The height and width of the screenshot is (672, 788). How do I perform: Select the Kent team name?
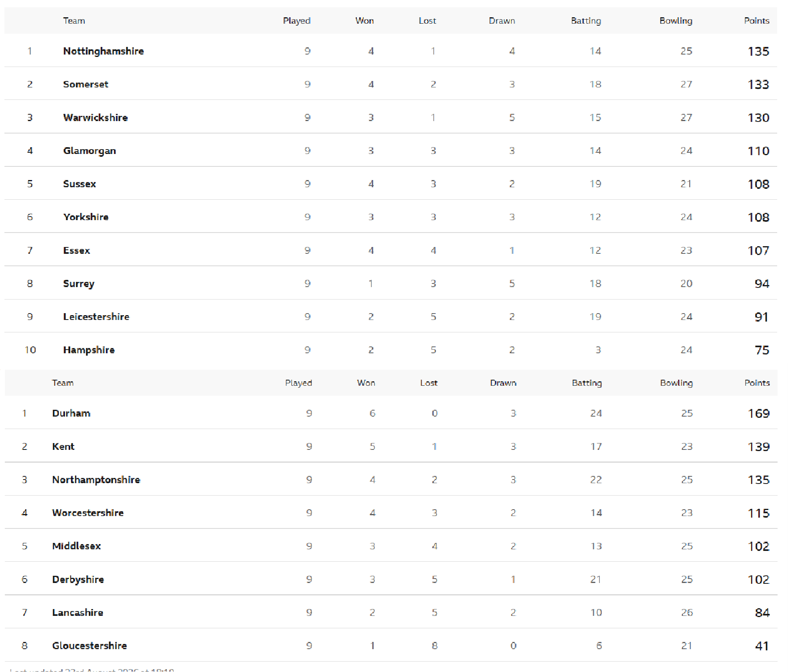pyautogui.click(x=63, y=447)
